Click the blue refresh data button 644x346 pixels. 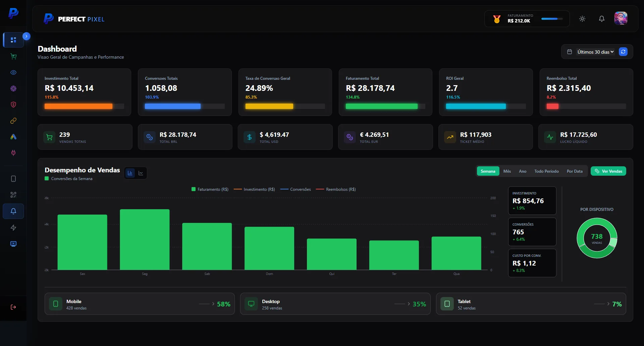(623, 52)
